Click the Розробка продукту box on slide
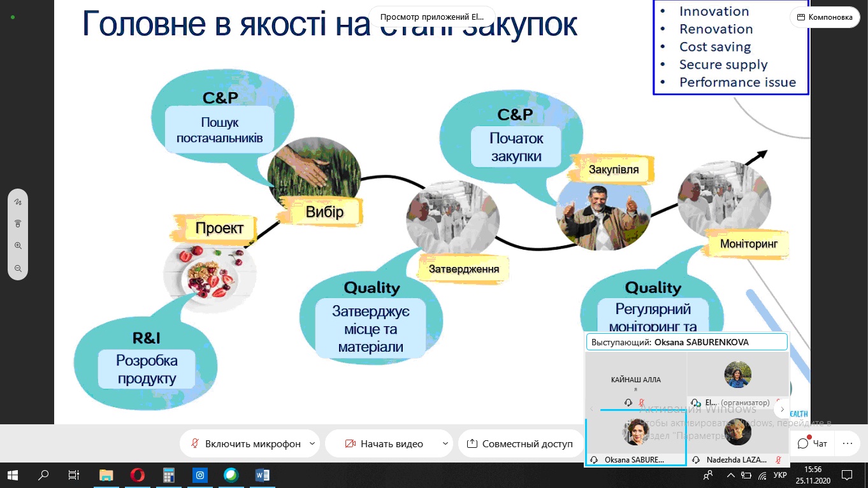 point(147,370)
